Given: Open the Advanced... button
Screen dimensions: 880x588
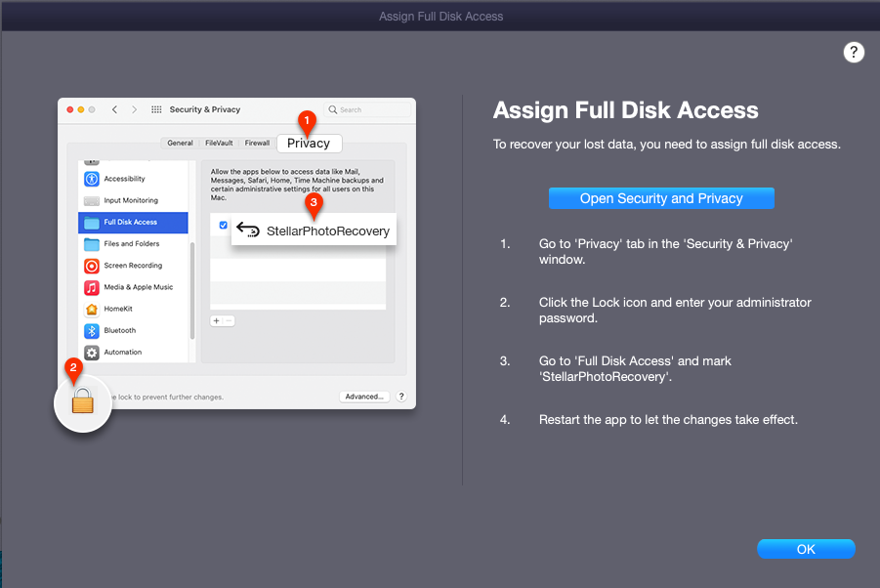Looking at the screenshot, I should coord(364,397).
